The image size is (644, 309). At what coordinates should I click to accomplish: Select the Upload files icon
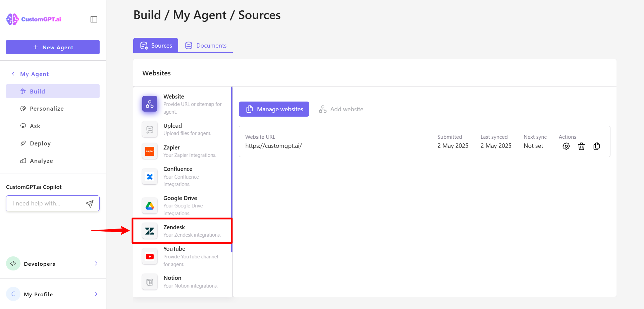[x=150, y=129]
